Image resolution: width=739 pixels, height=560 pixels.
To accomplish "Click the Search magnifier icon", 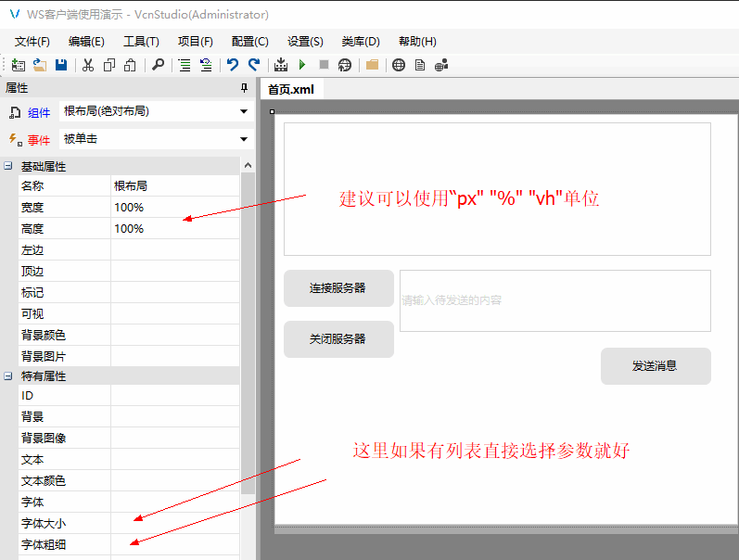I will point(158,65).
